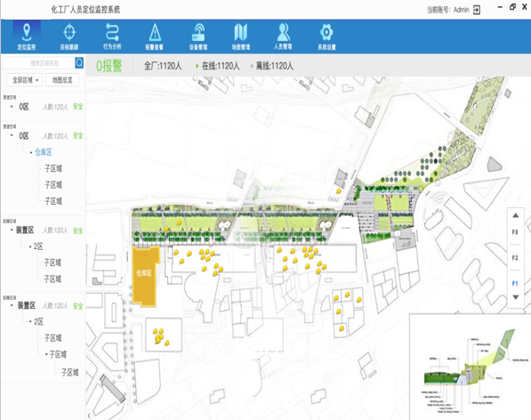The image size is (531, 420).
Task: Focus the area name search field
Action: tap(39, 62)
